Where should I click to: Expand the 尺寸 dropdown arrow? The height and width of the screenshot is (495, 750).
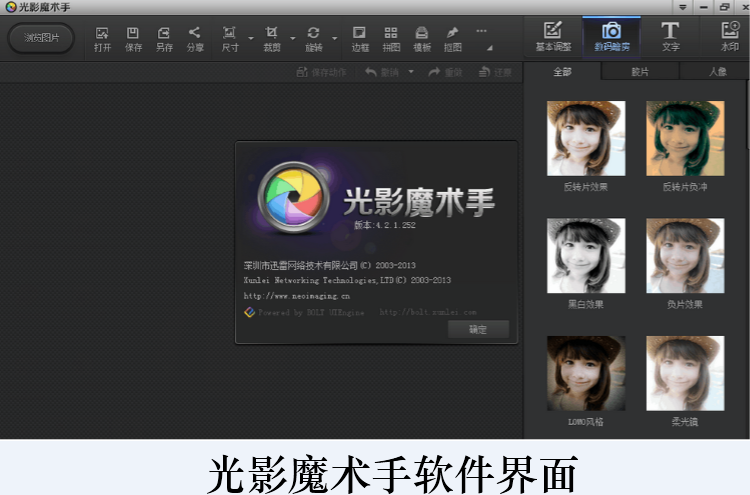[251, 38]
